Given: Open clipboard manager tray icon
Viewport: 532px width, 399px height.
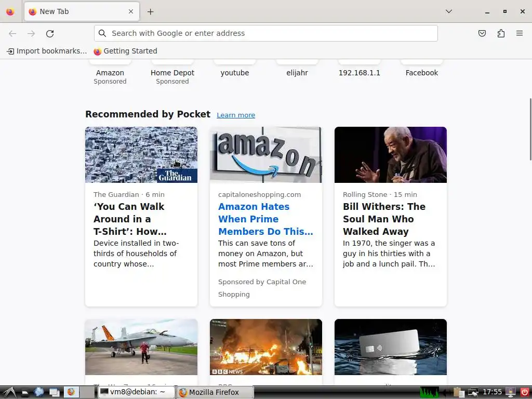Looking at the screenshot, I should 459,392.
